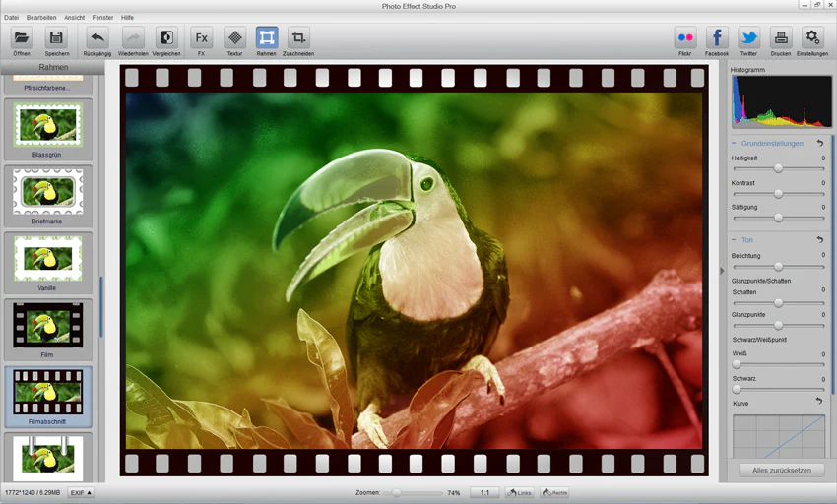
Task: Open the Fenster menu
Action: (102, 18)
